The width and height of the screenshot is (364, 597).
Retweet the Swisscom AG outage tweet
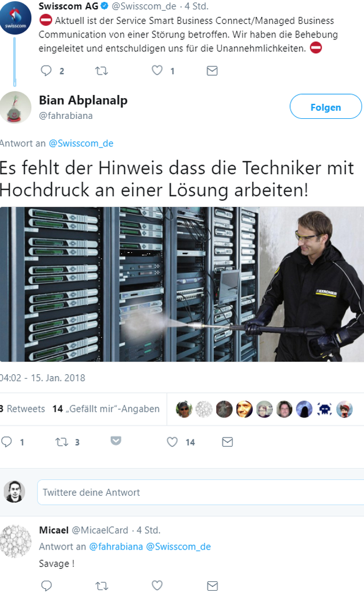point(101,71)
